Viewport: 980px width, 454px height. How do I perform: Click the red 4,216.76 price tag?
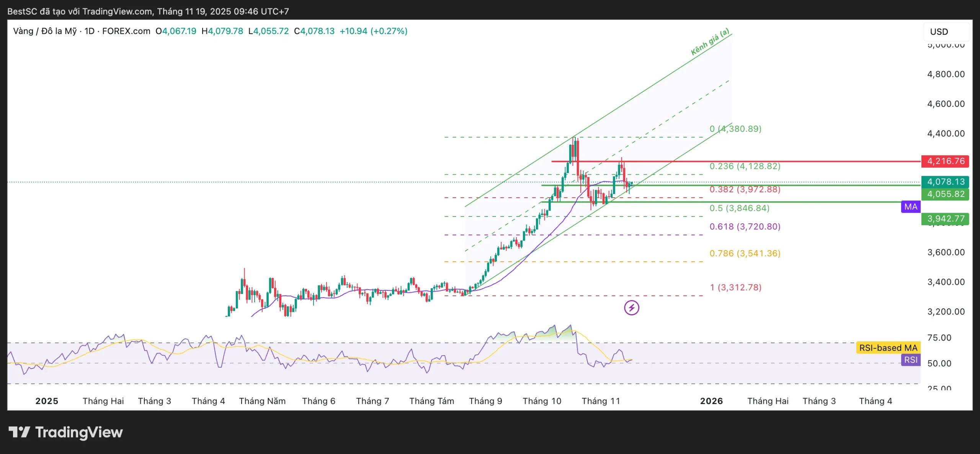point(945,161)
